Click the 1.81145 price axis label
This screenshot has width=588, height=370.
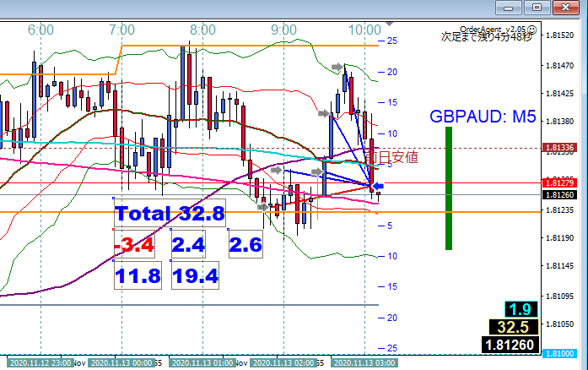(x=559, y=265)
